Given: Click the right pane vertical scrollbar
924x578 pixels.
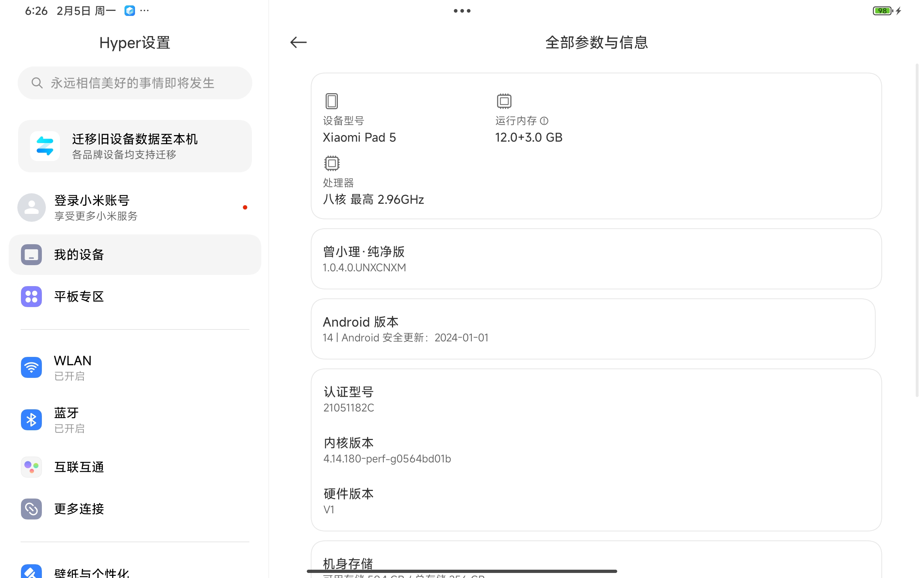Looking at the screenshot, I should tap(917, 230).
